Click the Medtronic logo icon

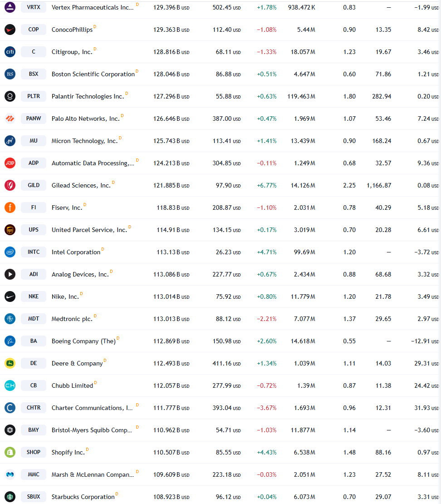(10, 319)
